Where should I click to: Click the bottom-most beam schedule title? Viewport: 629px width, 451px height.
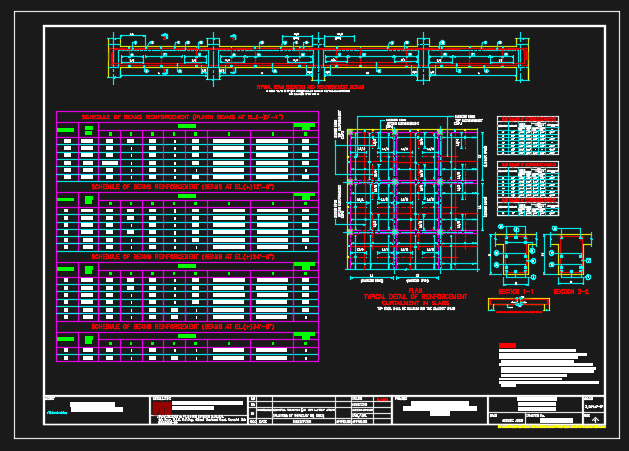[187, 326]
